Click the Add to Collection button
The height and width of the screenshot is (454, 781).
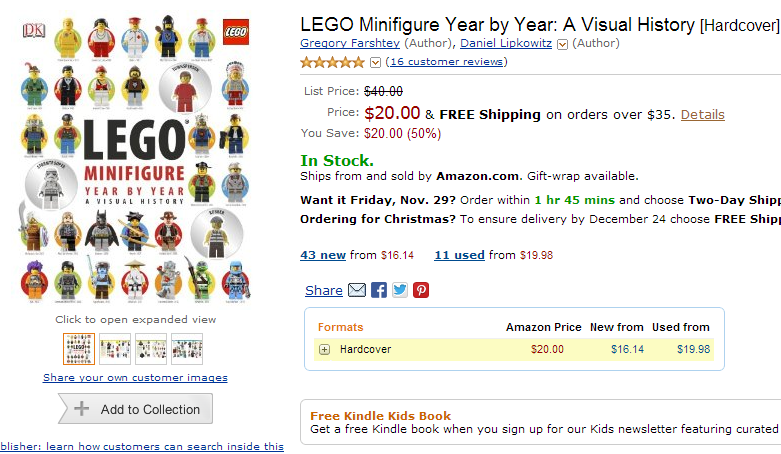136,409
